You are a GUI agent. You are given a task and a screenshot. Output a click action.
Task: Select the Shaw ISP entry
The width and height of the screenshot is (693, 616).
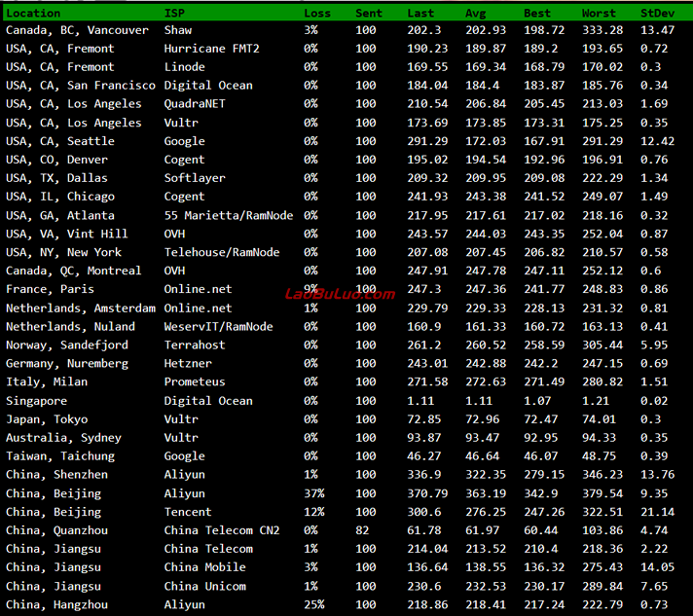pos(178,30)
